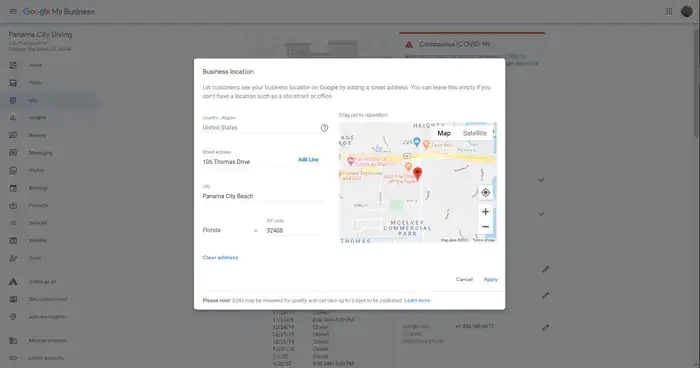Click the pencil beside the phone number
The image size is (700, 368).
pyautogui.click(x=546, y=327)
